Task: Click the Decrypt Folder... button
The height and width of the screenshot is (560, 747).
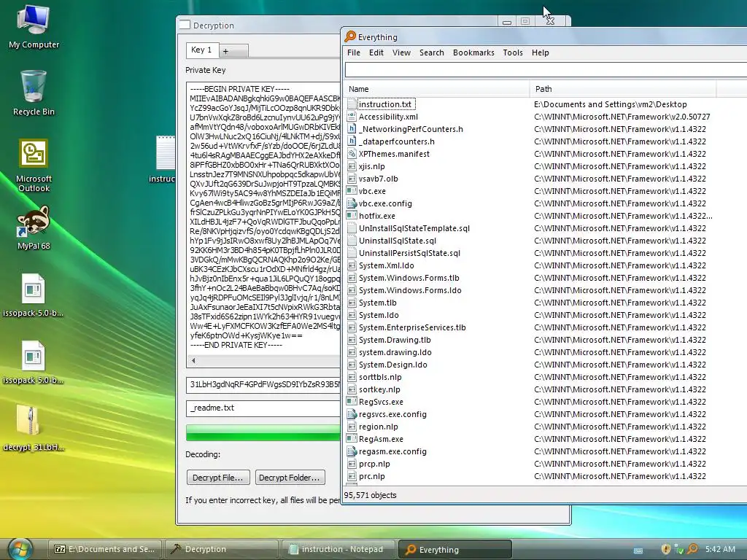Action: (x=290, y=478)
